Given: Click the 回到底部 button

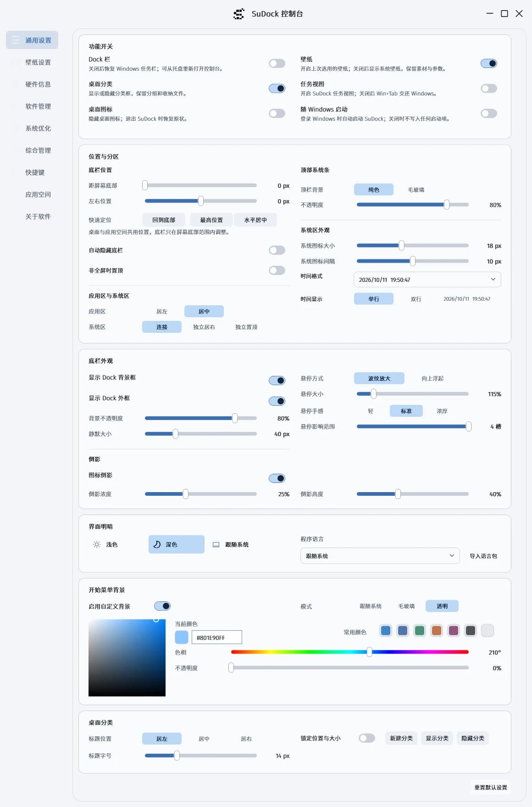Looking at the screenshot, I should coord(164,220).
